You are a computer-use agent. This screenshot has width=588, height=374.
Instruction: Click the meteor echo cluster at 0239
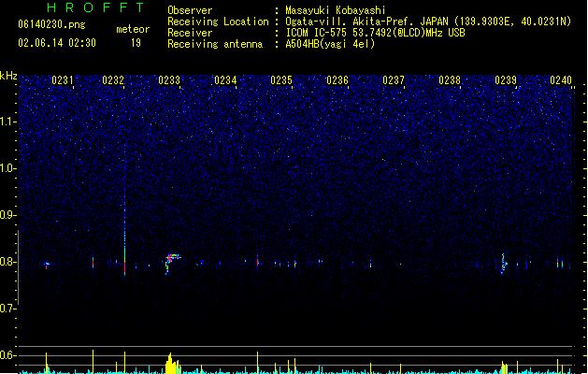pyautogui.click(x=504, y=264)
